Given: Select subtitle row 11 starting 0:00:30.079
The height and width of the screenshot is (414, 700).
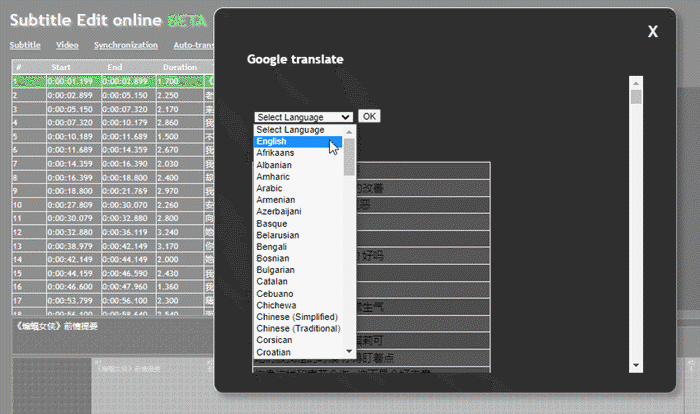Looking at the screenshot, I should [x=113, y=218].
